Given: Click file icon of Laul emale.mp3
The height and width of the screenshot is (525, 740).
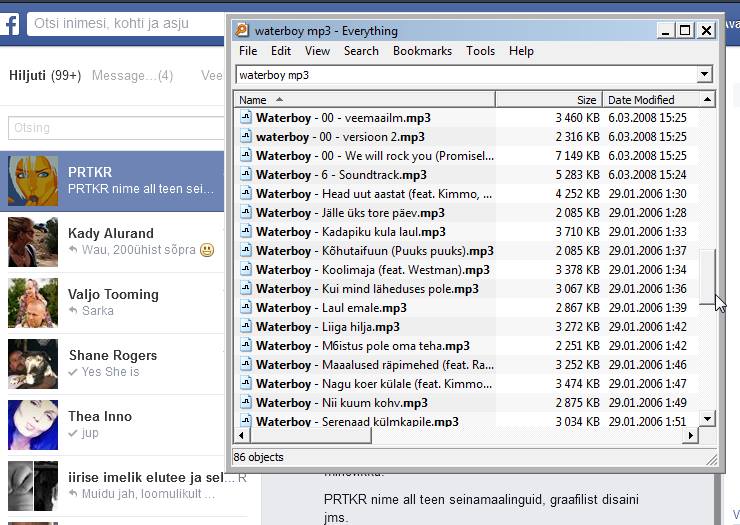Looking at the screenshot, I should click(245, 307).
